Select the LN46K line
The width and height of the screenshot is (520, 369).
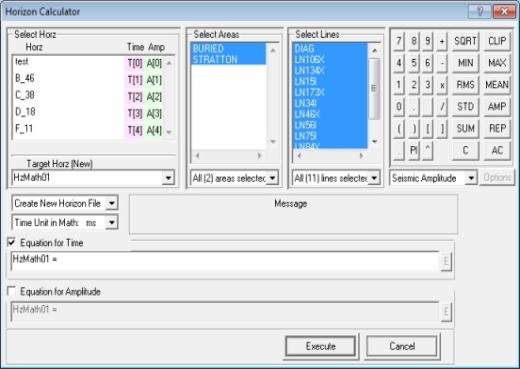click(x=330, y=114)
